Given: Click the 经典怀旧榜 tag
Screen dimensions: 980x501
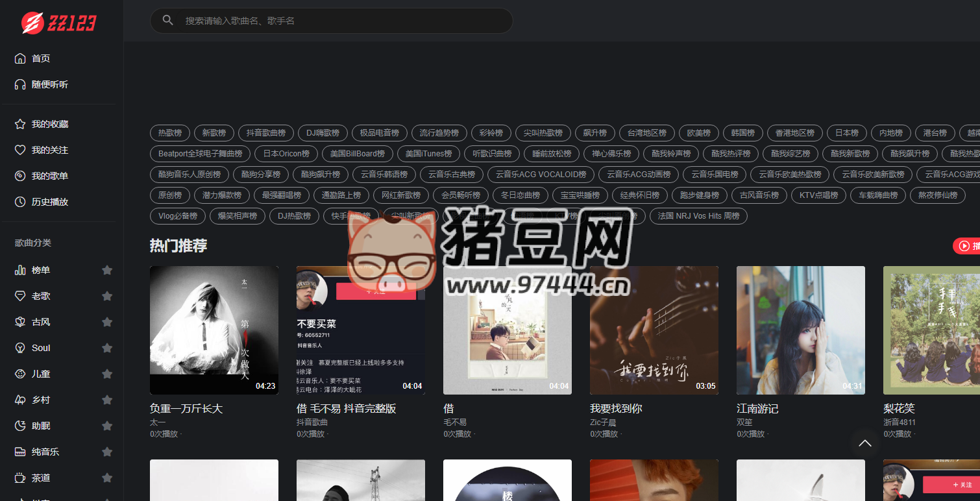Looking at the screenshot, I should [x=640, y=195].
